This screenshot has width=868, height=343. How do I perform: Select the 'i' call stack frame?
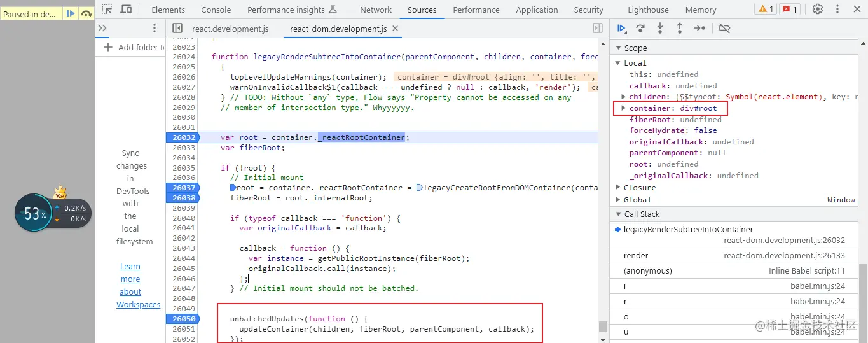734,286
